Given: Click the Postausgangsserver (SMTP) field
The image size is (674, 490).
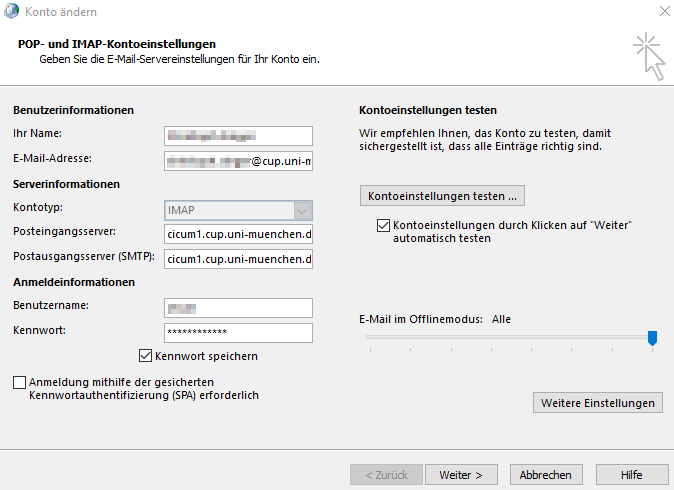Looking at the screenshot, I should (238, 259).
